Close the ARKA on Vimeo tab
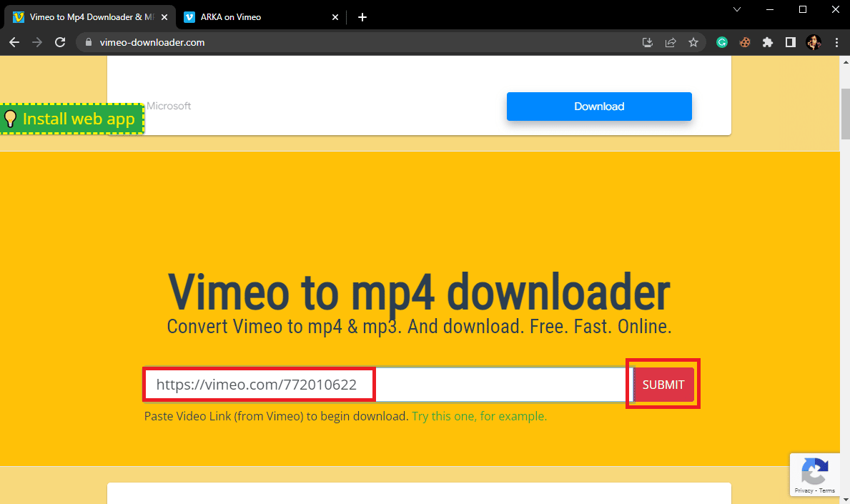The image size is (850, 504). coord(335,17)
